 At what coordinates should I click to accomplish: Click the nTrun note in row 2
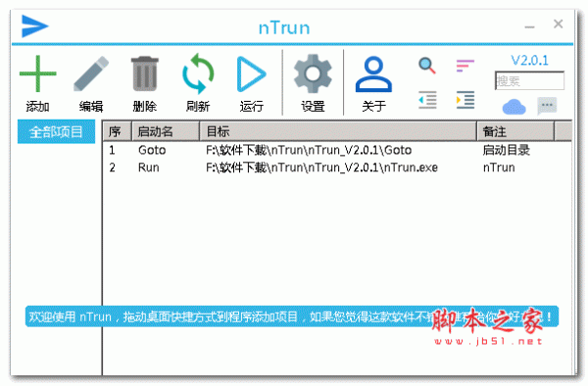click(499, 168)
